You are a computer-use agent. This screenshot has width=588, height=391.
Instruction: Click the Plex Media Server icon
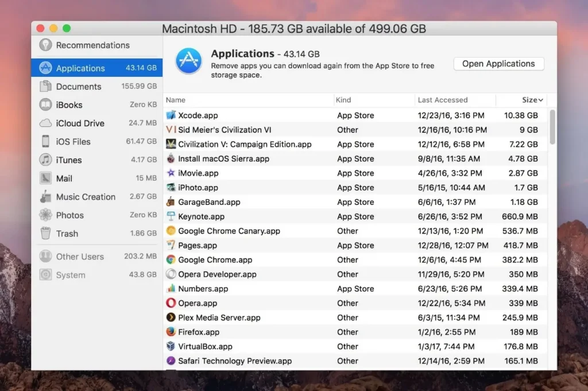point(171,317)
